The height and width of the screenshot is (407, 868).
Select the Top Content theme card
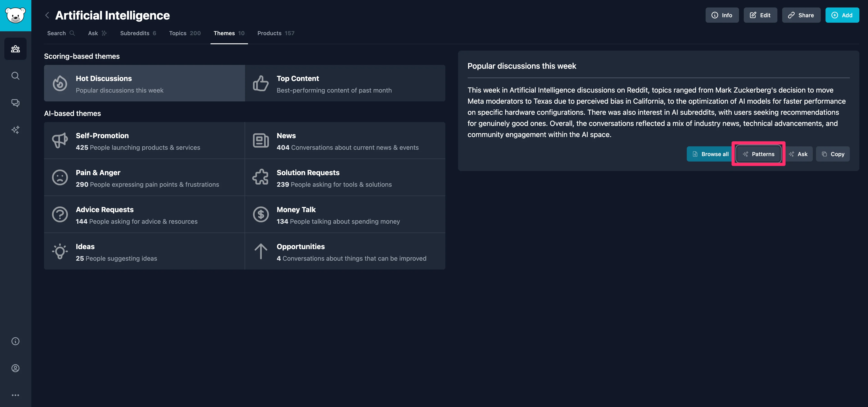point(345,83)
